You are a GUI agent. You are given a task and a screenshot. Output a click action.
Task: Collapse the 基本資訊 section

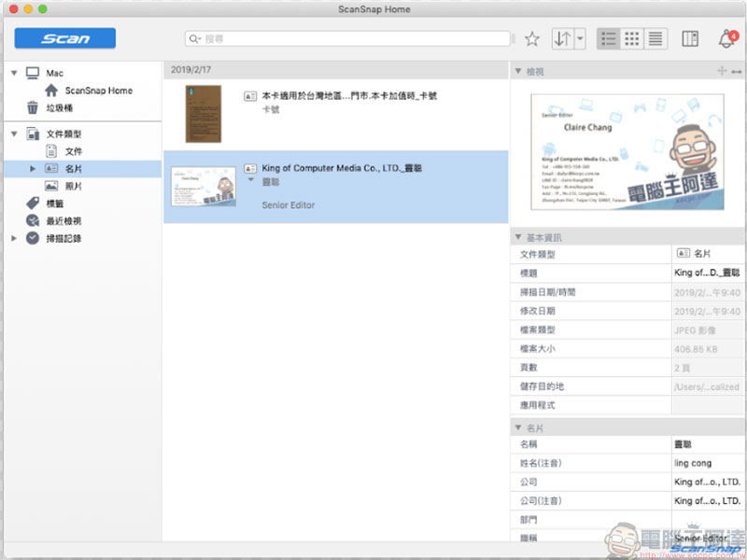tap(518, 237)
